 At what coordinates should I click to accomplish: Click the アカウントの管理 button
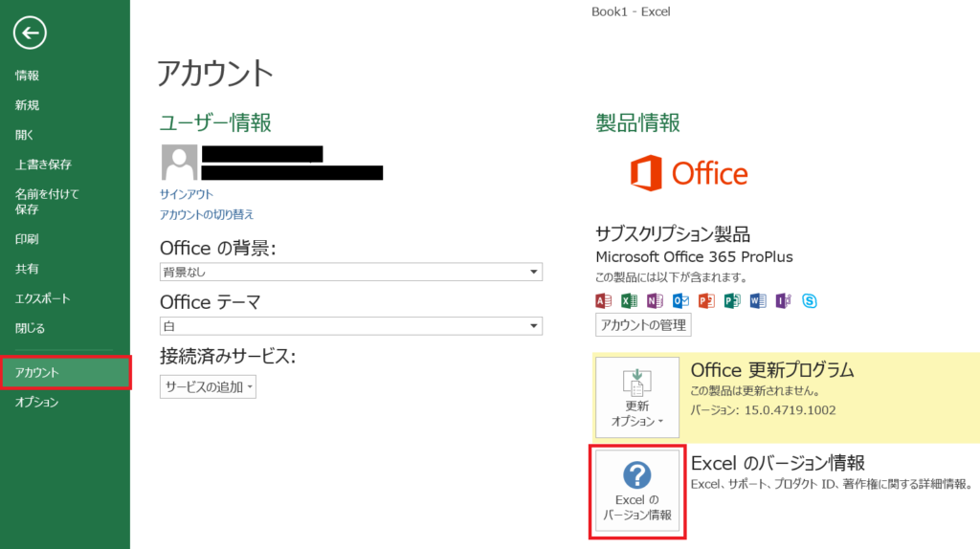(x=643, y=325)
